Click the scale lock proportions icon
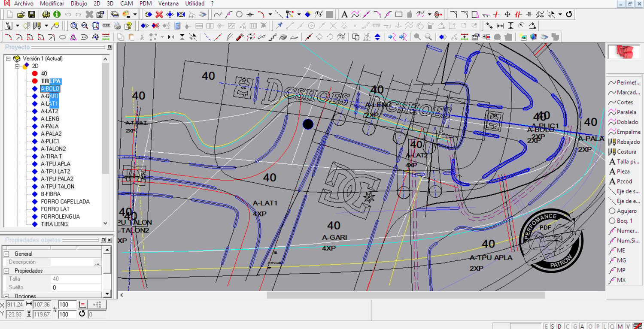This screenshot has width=644, height=329. (x=83, y=305)
